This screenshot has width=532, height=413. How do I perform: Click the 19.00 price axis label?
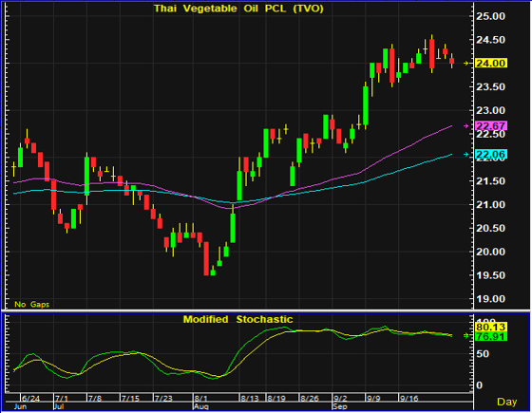490,299
